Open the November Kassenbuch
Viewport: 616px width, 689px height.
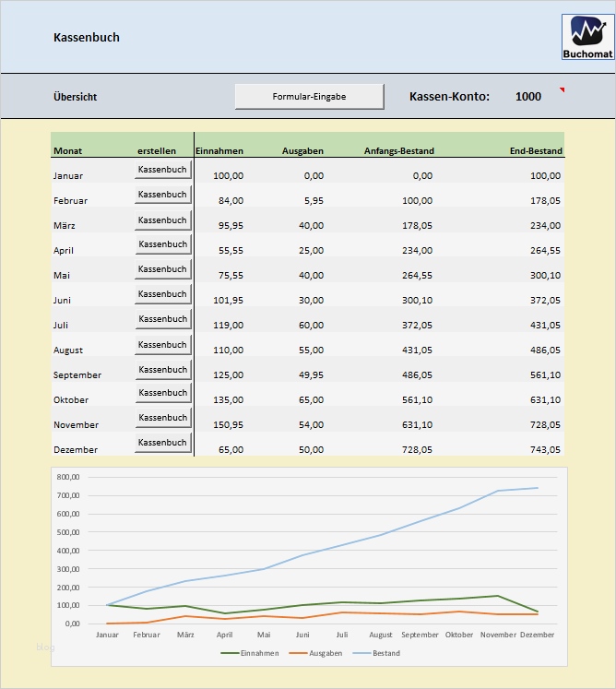point(162,419)
